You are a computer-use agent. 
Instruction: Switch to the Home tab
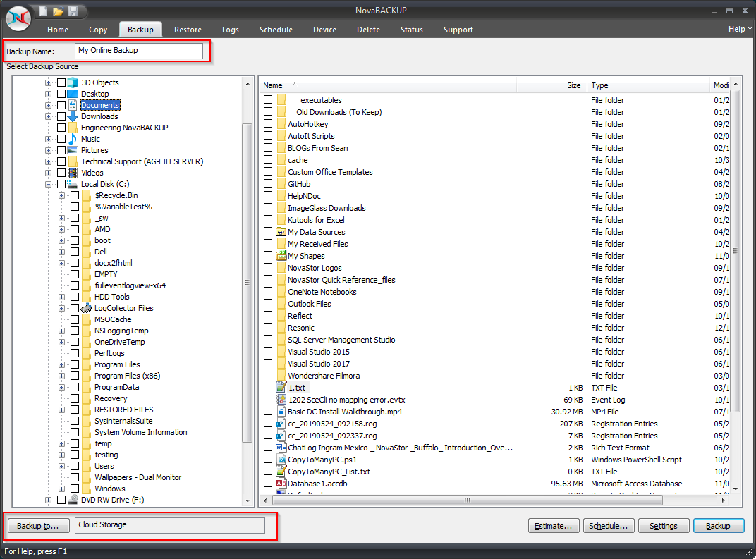pos(58,30)
